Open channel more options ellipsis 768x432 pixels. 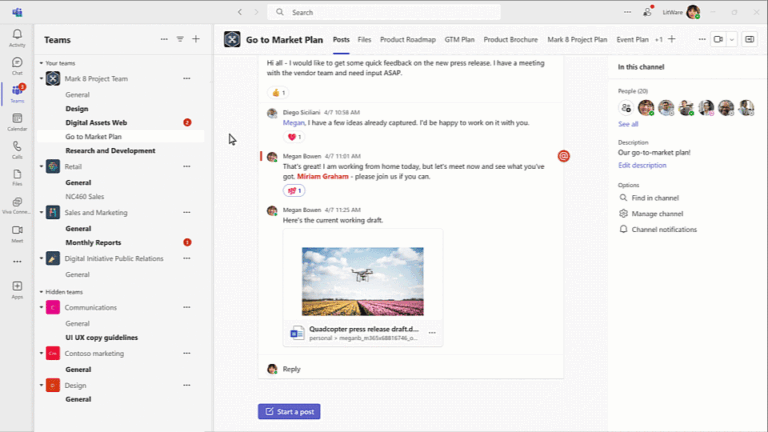coord(702,39)
